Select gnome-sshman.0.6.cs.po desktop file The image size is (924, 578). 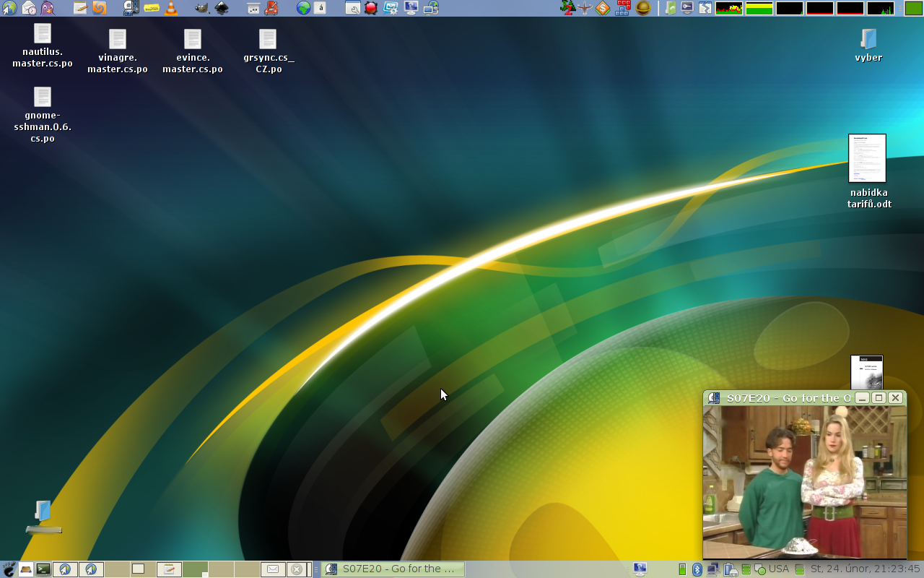pyautogui.click(x=43, y=116)
